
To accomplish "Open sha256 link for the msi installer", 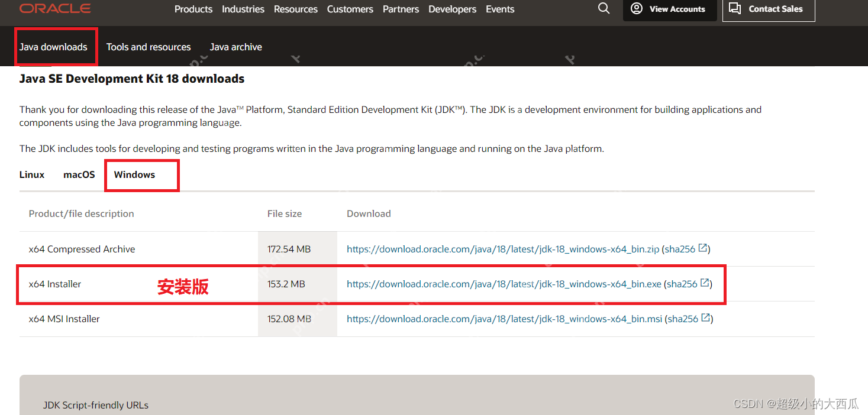I will pos(683,319).
